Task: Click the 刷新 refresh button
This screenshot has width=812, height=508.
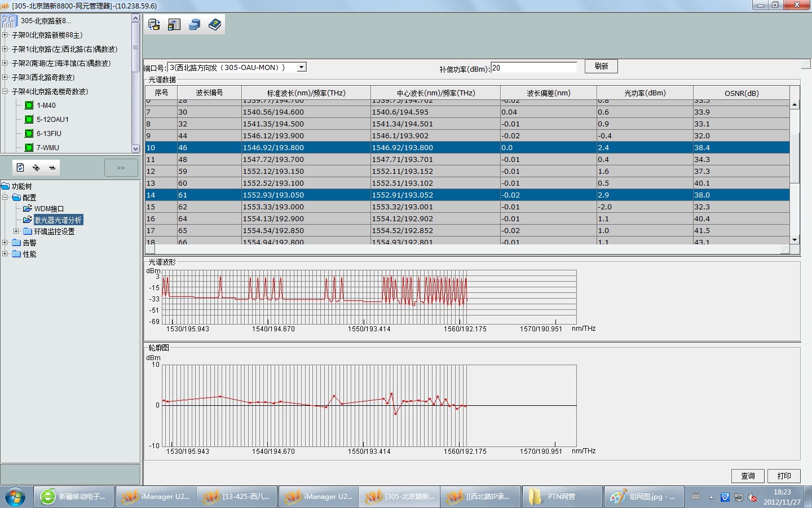Action: 601,66
